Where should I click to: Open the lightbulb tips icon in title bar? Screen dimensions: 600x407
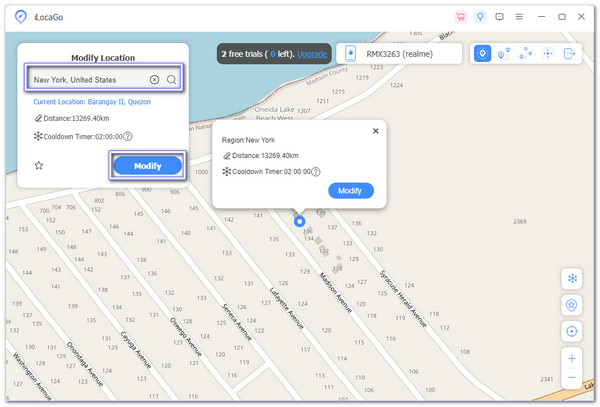pos(480,17)
